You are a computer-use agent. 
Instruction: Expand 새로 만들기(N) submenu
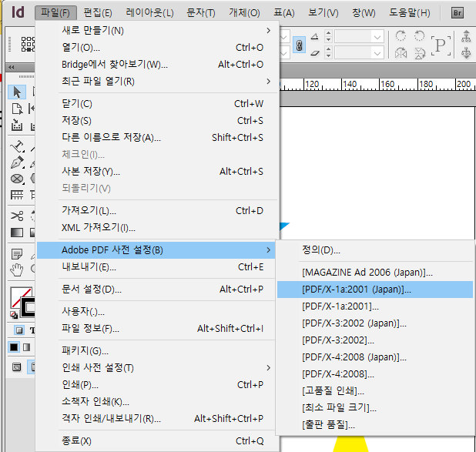point(268,30)
